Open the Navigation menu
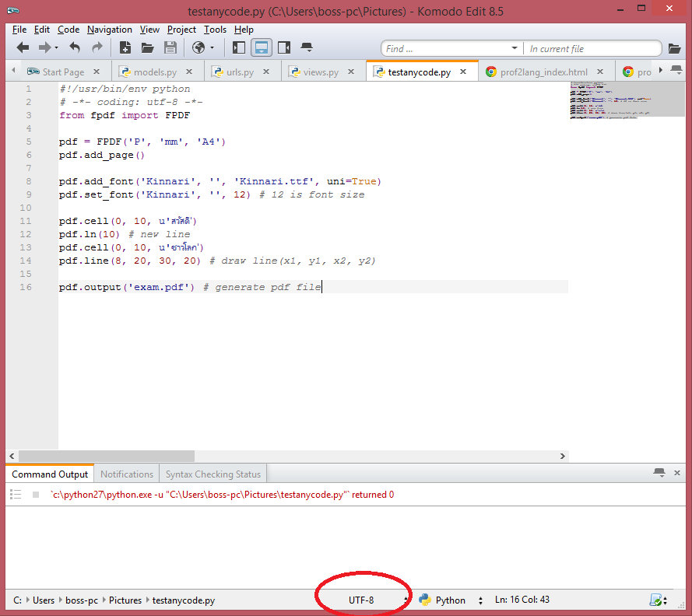The height and width of the screenshot is (616, 692). (109, 29)
